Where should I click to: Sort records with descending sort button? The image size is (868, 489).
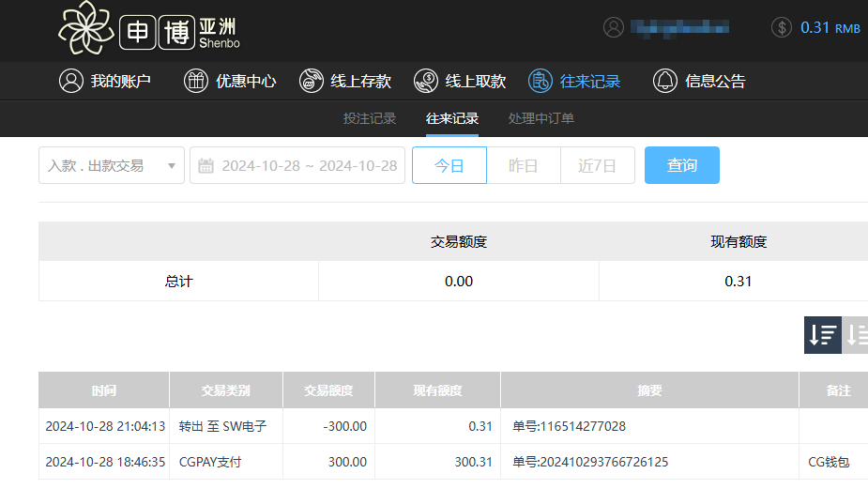tap(823, 335)
